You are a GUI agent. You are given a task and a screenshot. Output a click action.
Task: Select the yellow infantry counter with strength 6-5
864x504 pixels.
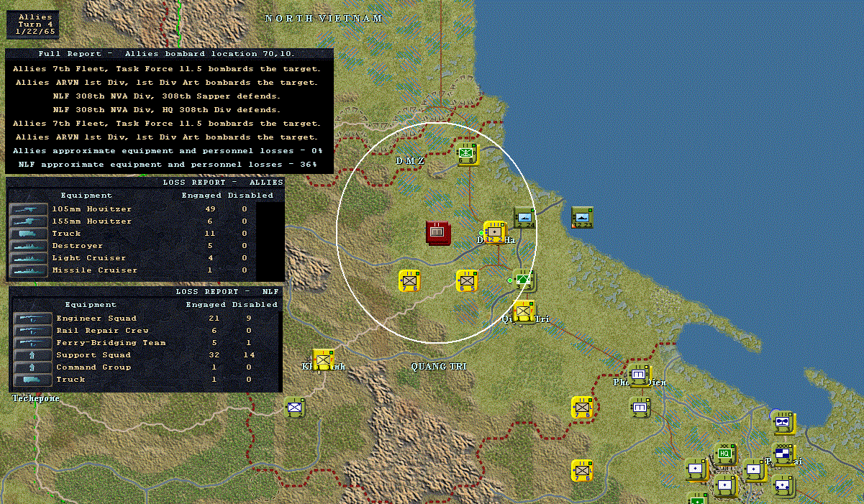click(467, 280)
